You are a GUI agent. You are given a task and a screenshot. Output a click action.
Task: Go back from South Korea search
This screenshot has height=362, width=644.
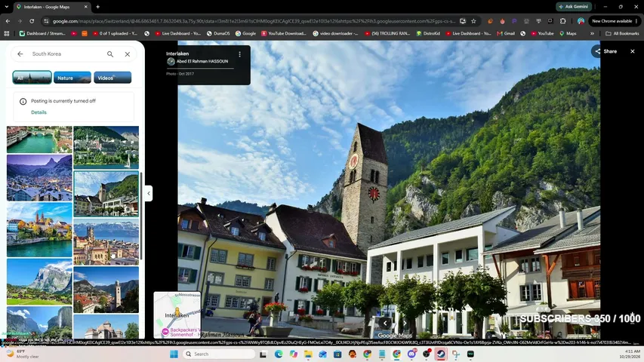(20, 54)
